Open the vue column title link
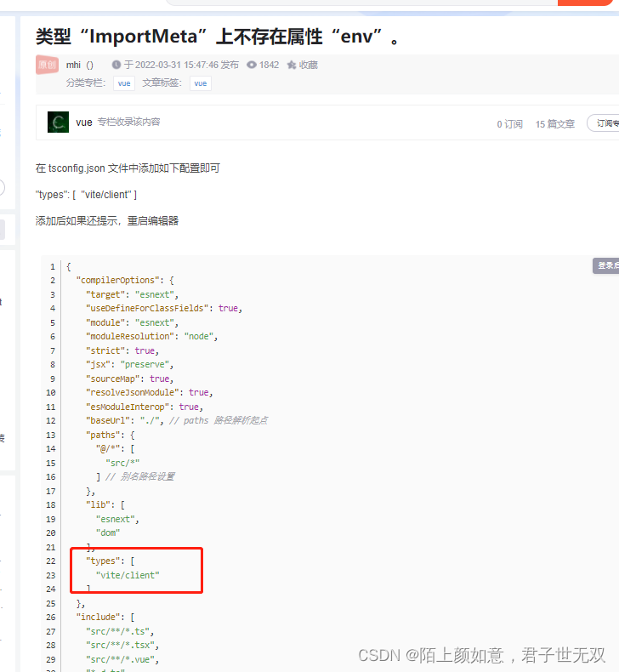This screenshot has width=619, height=672. tap(84, 122)
